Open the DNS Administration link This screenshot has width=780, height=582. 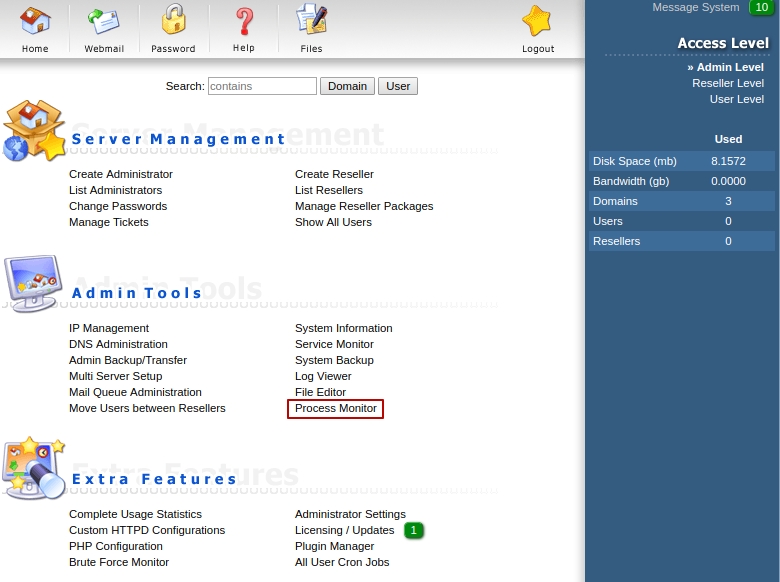[x=118, y=344]
